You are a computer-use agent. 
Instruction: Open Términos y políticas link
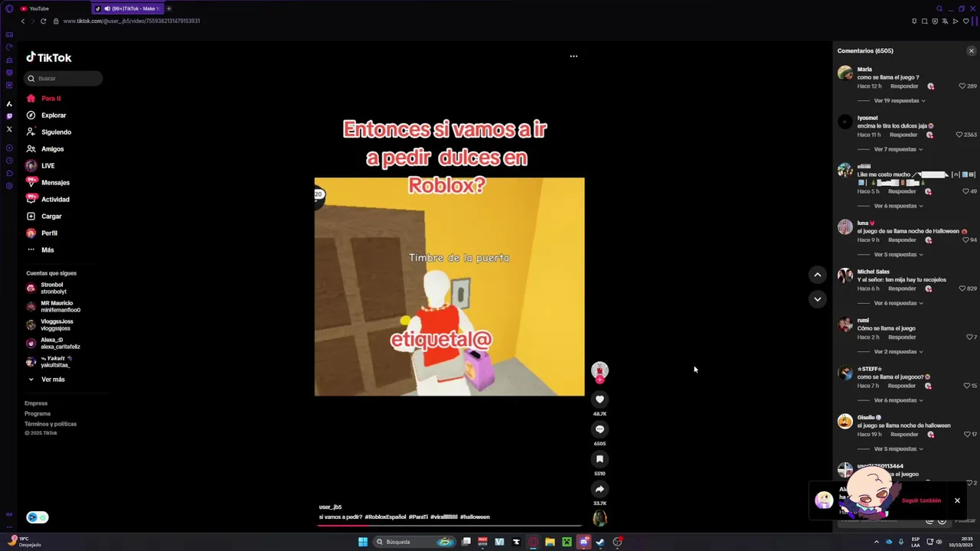(51, 424)
